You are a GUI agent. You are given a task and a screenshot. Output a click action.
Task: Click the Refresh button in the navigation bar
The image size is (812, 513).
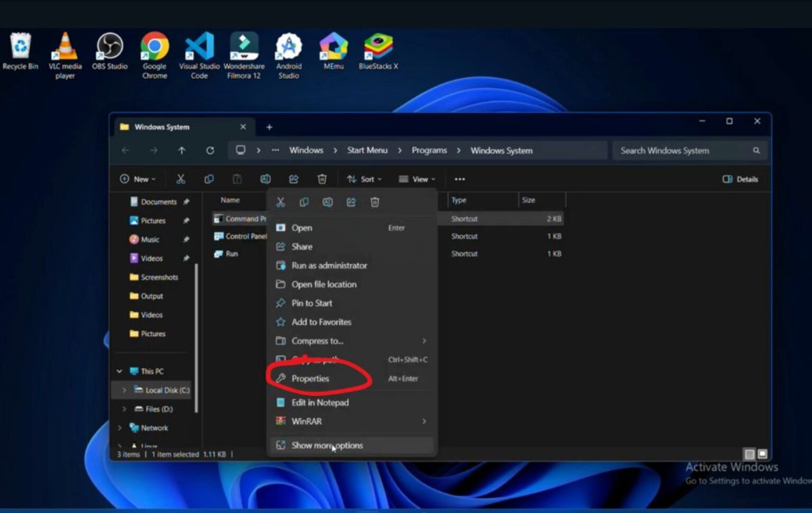tap(210, 150)
